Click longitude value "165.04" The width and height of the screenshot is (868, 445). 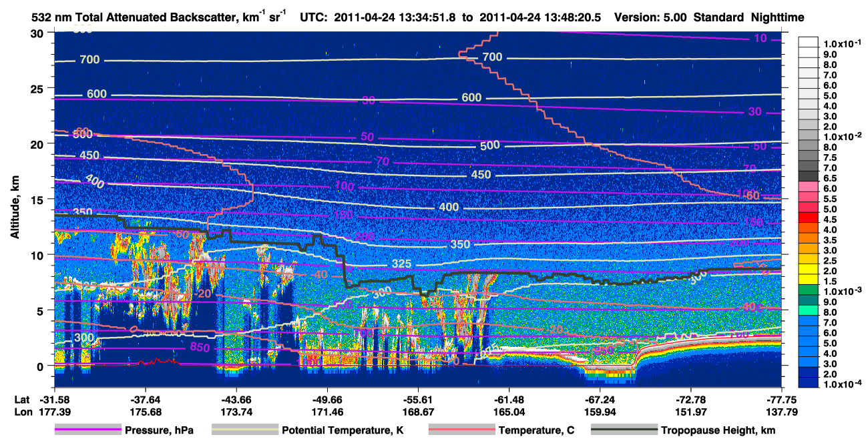pyautogui.click(x=509, y=412)
